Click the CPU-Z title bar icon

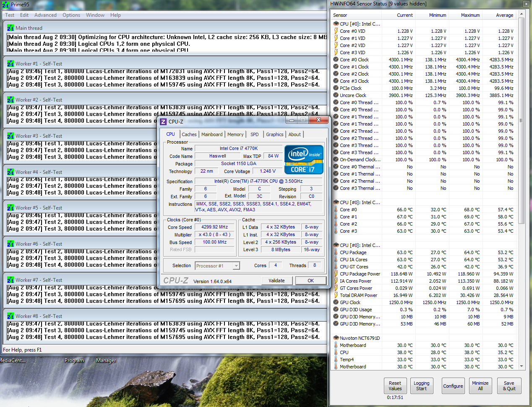164,122
